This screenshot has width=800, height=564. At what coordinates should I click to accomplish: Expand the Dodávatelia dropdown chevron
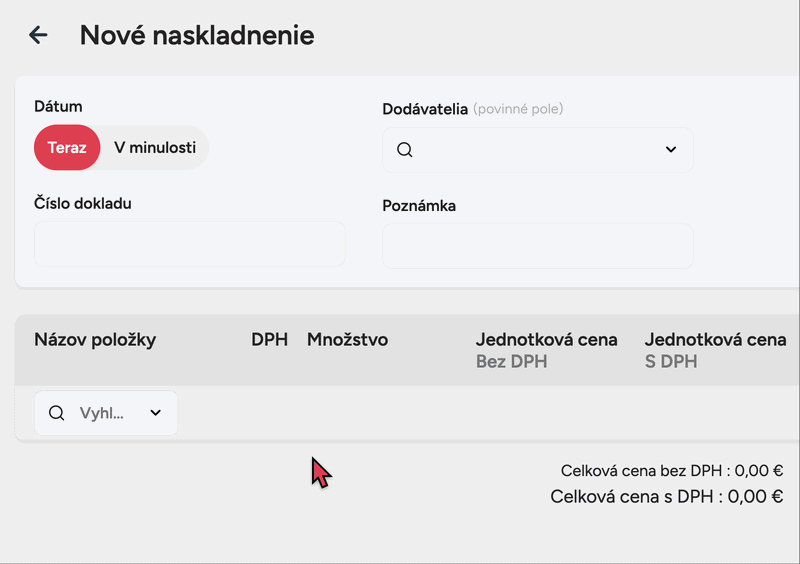[671, 150]
